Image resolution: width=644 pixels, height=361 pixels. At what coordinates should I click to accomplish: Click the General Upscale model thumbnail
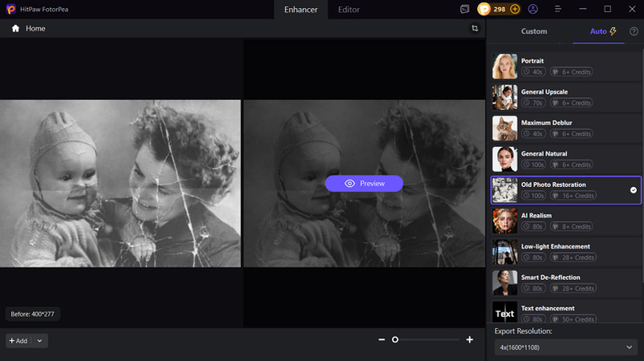point(504,97)
